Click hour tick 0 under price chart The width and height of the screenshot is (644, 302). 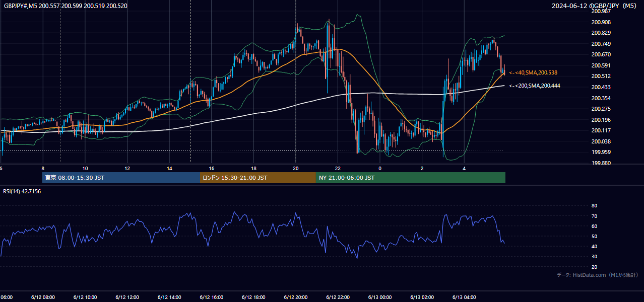pos(380,168)
